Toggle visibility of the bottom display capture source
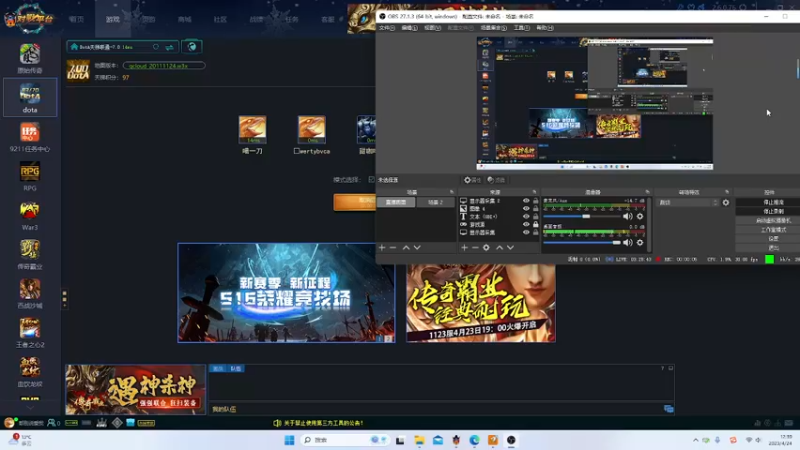 click(x=526, y=232)
